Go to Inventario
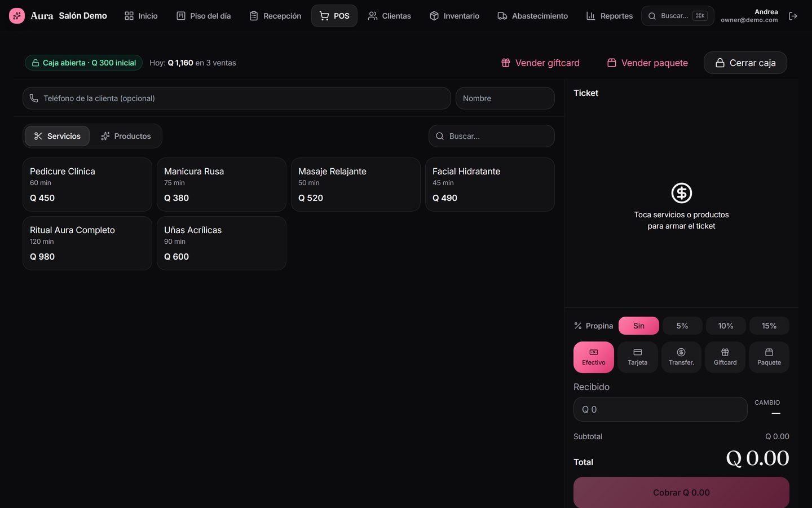 point(454,16)
